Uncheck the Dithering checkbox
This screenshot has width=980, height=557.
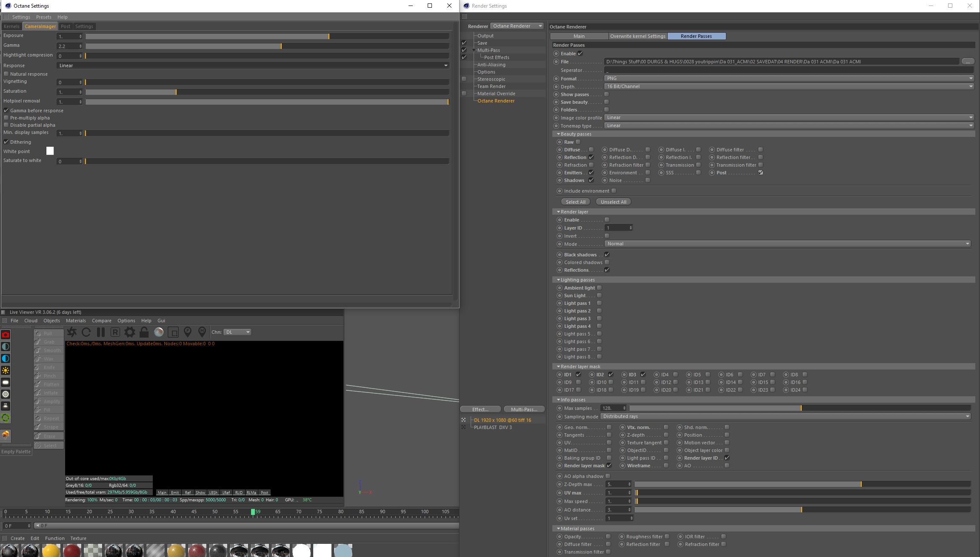click(x=6, y=142)
